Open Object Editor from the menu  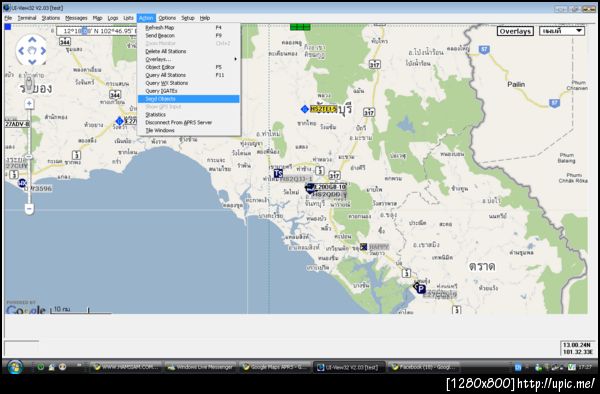coord(189,67)
